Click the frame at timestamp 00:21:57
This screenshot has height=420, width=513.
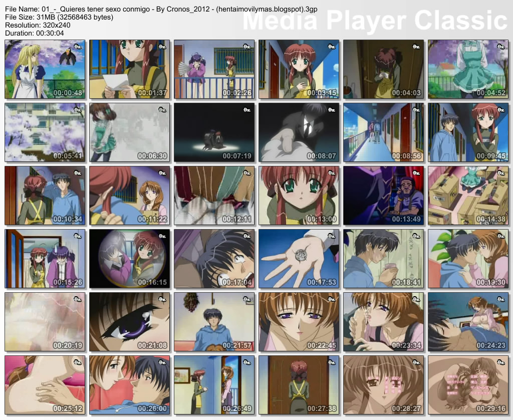coord(214,322)
